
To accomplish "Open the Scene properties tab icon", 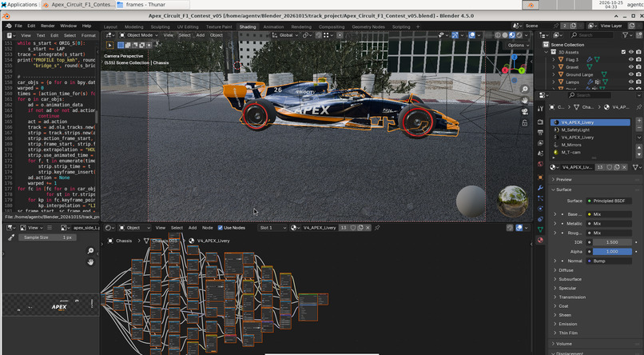I will 540,154.
